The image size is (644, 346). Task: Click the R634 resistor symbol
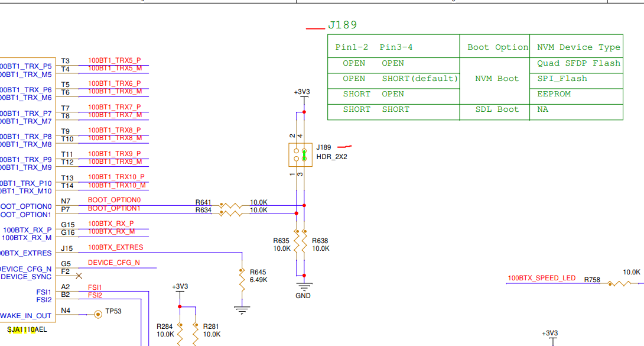(x=230, y=213)
